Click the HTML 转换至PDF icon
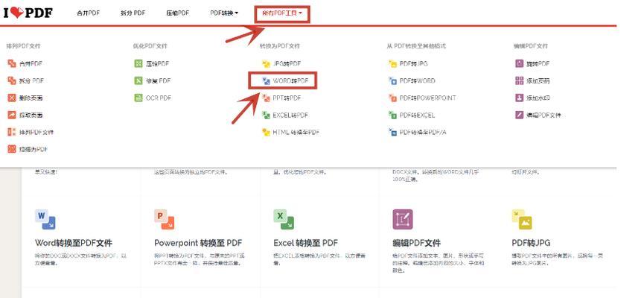Viewport: 644px width, 298px height. (266, 132)
